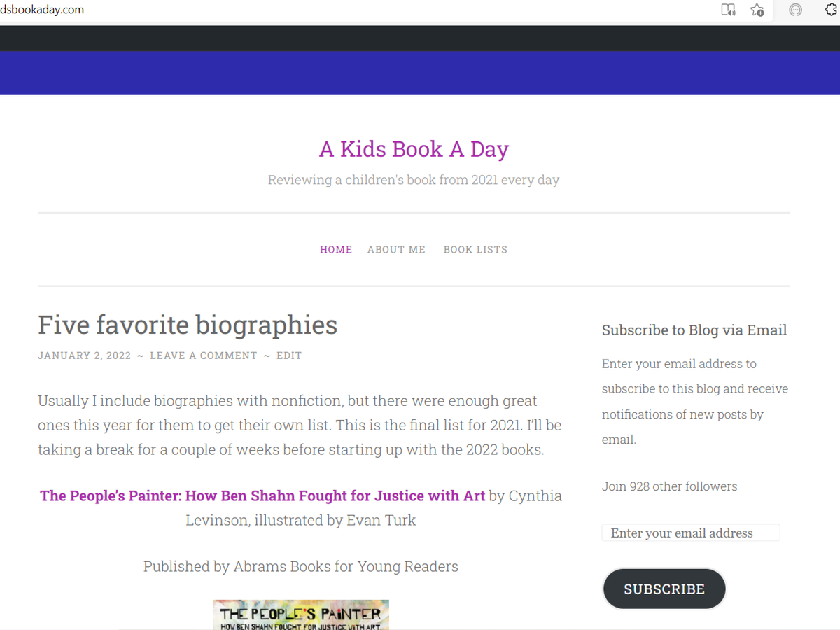Image resolution: width=840 pixels, height=630 pixels.
Task: Click the LEAVE A COMMENT link
Action: pos(204,356)
